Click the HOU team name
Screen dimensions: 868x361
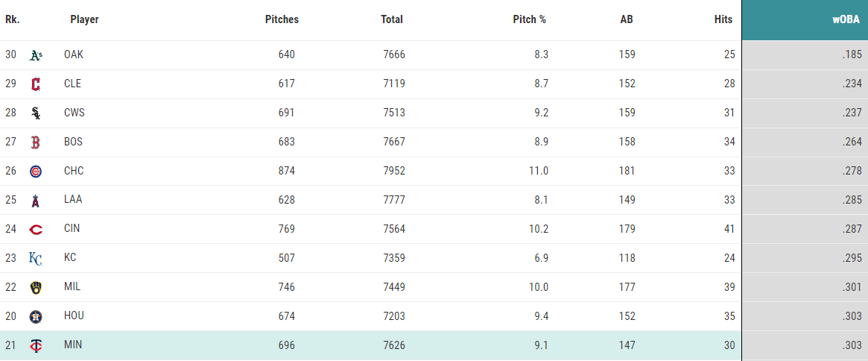(75, 316)
